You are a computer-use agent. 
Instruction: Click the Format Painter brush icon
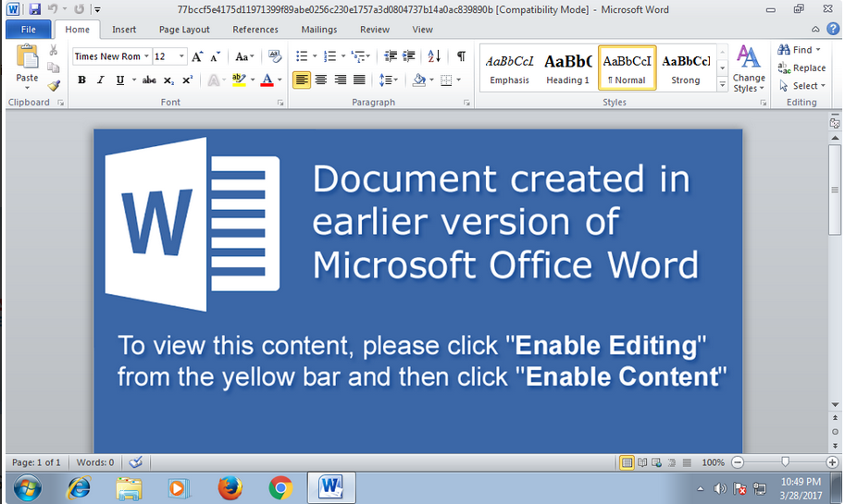[54, 85]
